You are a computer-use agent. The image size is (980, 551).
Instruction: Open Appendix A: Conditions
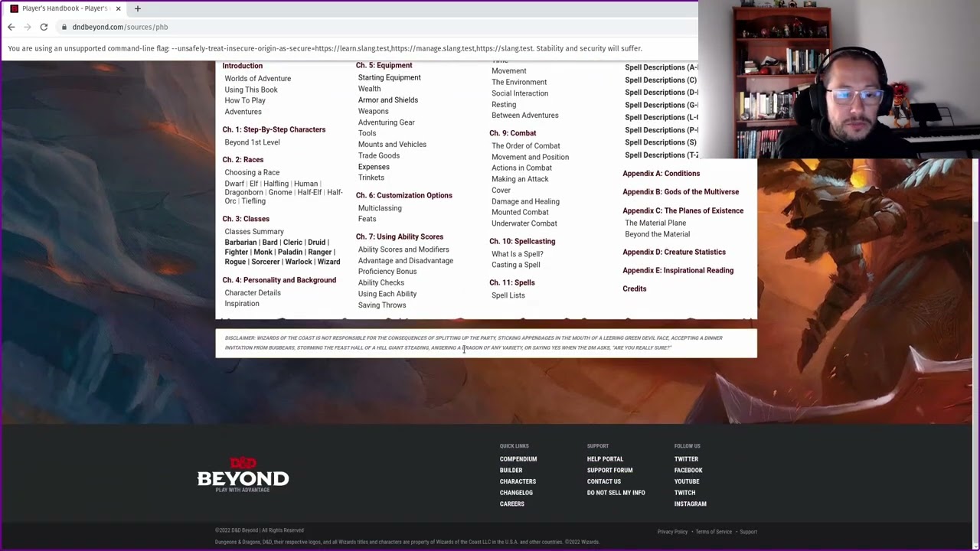coord(661,174)
